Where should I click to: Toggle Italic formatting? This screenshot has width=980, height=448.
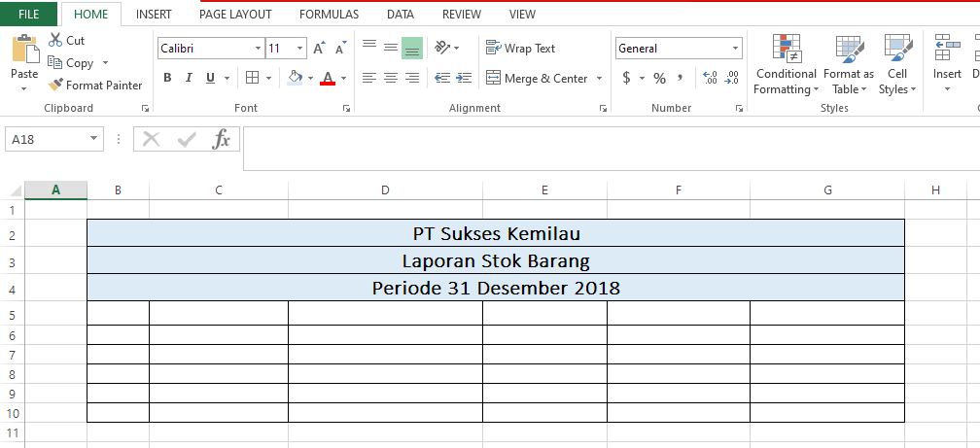(x=189, y=78)
